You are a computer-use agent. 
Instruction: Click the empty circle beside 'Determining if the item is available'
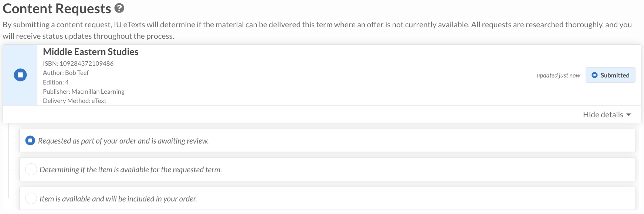(x=31, y=169)
